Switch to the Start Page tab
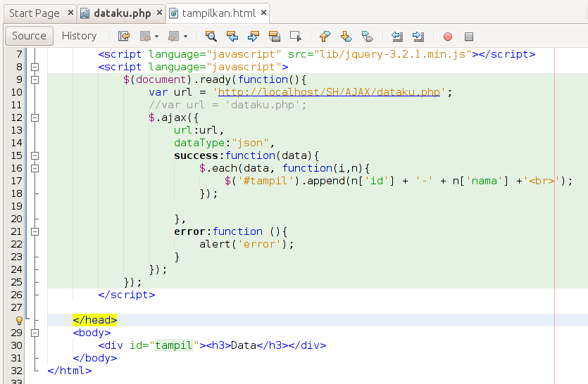This screenshot has width=588, height=384. click(x=34, y=13)
